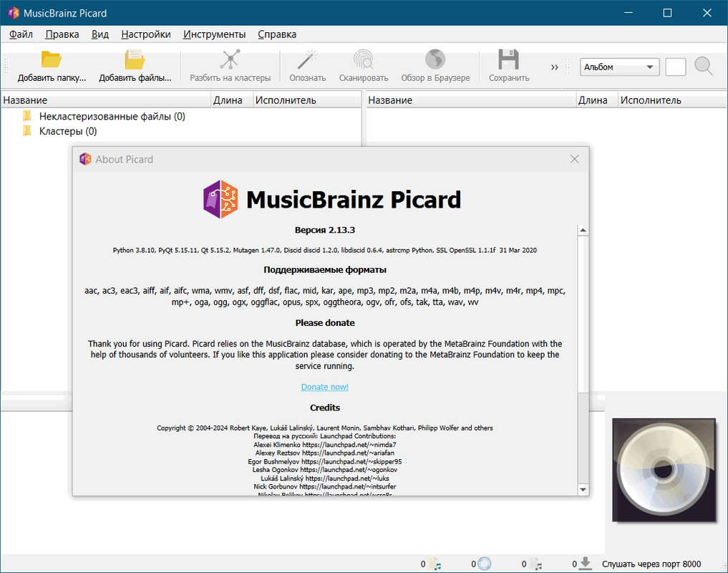
Task: Open the Файл menu
Action: click(21, 34)
